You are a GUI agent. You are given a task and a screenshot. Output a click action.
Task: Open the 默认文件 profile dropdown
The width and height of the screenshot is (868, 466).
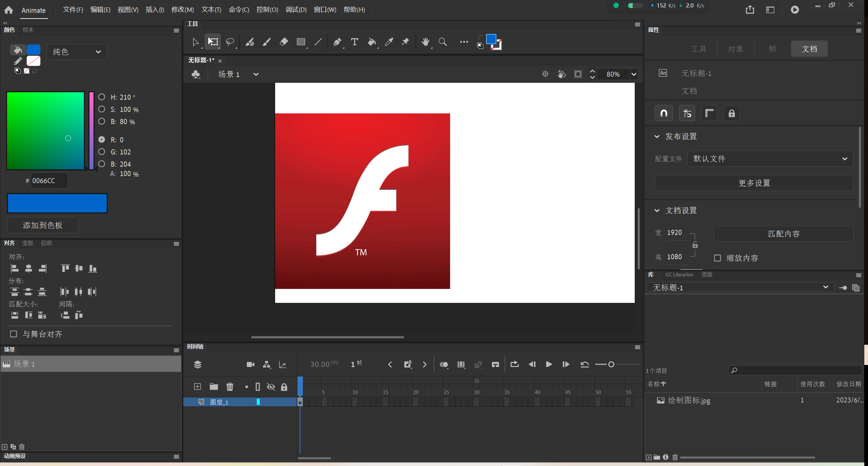click(770, 159)
